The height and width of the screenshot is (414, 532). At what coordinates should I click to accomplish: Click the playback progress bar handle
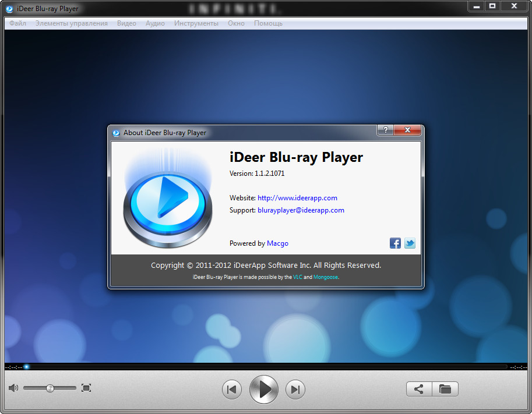click(x=26, y=366)
